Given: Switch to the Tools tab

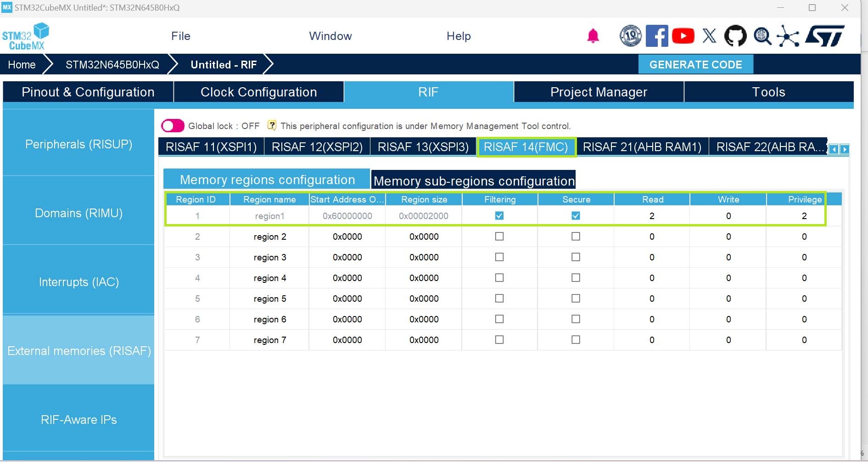Looking at the screenshot, I should [769, 92].
